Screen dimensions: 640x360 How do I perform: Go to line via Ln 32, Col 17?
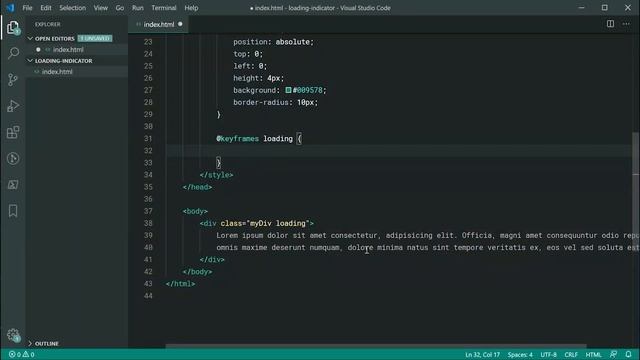point(482,354)
